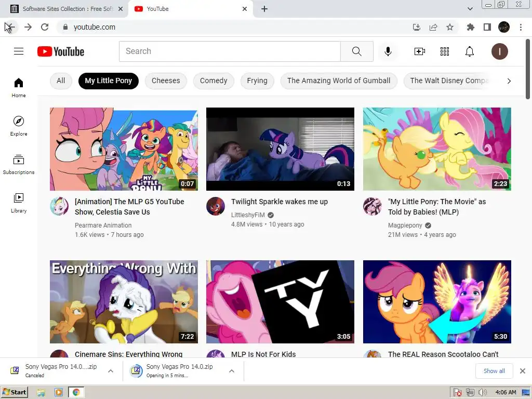Select The Amazing World of Gumball chip
The image size is (532, 399).
click(x=339, y=81)
